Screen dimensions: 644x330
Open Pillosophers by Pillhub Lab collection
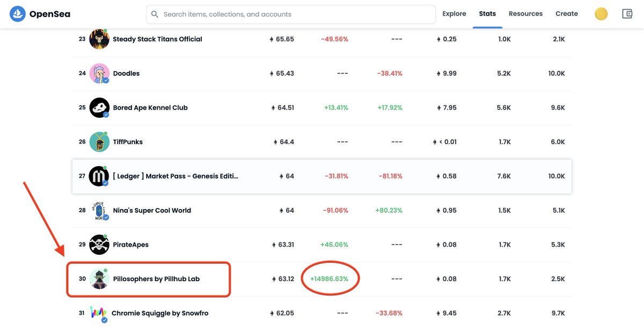point(156,279)
